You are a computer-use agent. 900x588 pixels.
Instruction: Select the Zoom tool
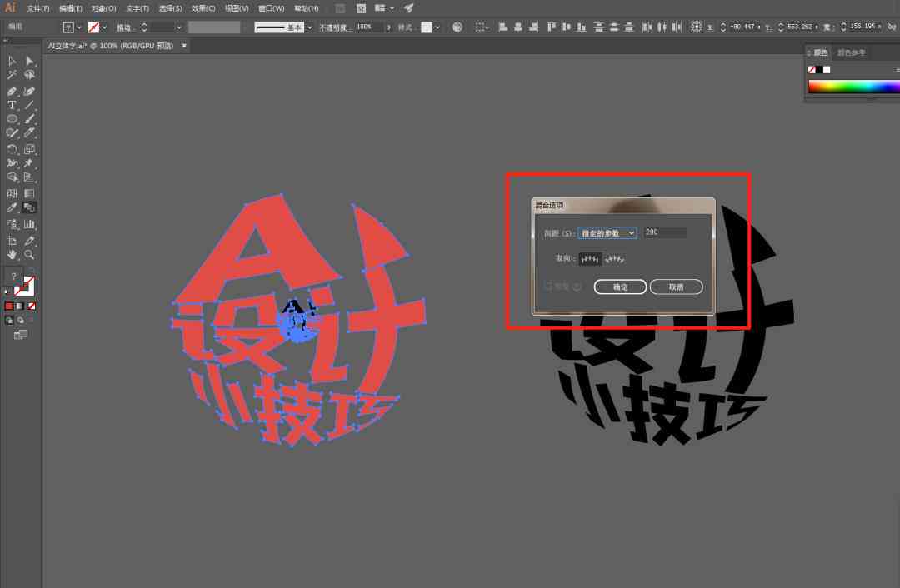pos(29,255)
